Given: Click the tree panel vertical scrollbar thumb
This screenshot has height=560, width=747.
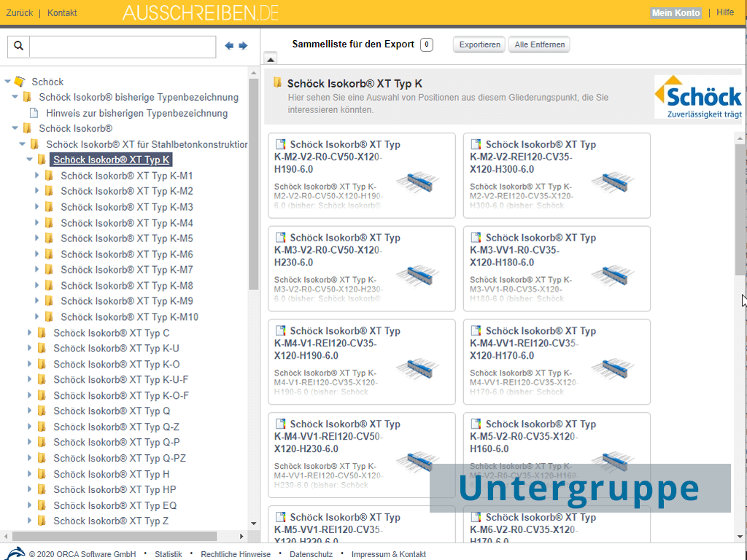Looking at the screenshot, I should click(253, 184).
